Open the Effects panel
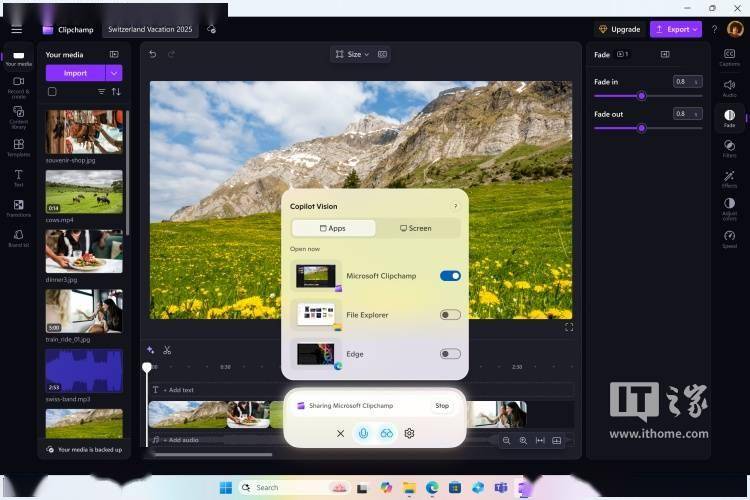This screenshot has width=750, height=500. (x=729, y=179)
